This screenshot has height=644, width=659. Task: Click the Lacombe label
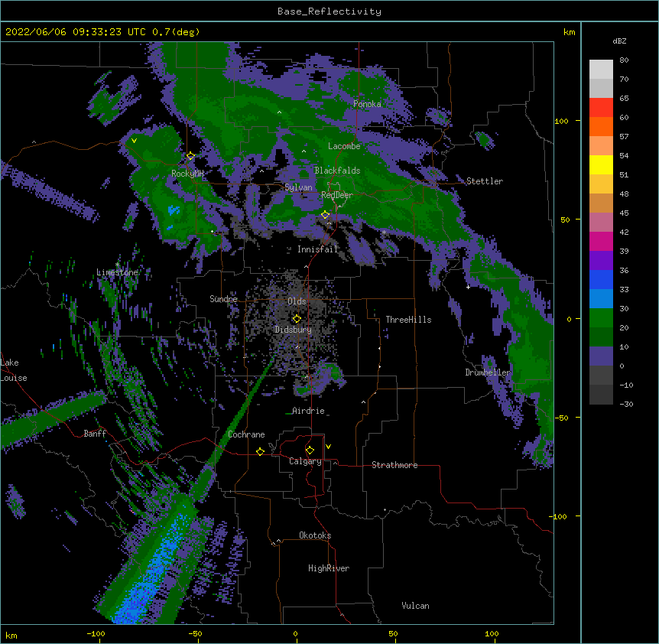344,146
